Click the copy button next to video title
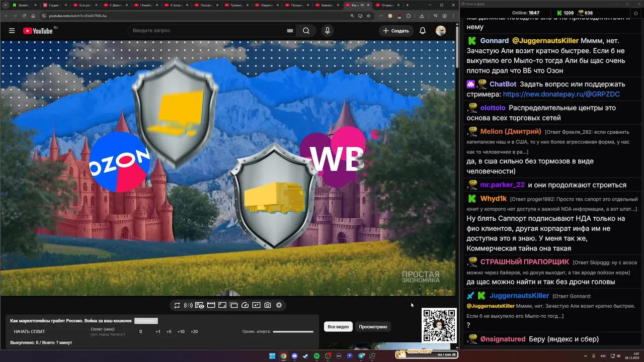The width and height of the screenshot is (644, 362). coord(146,321)
